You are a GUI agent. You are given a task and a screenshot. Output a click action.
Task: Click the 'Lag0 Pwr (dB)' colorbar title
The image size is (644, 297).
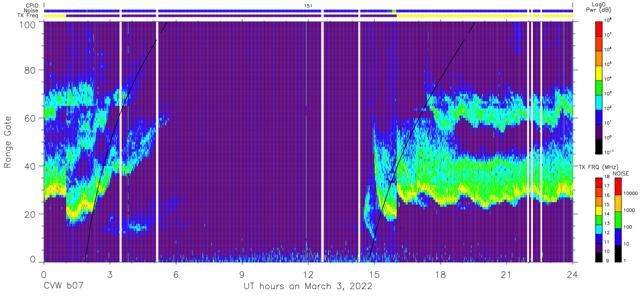[599, 7]
